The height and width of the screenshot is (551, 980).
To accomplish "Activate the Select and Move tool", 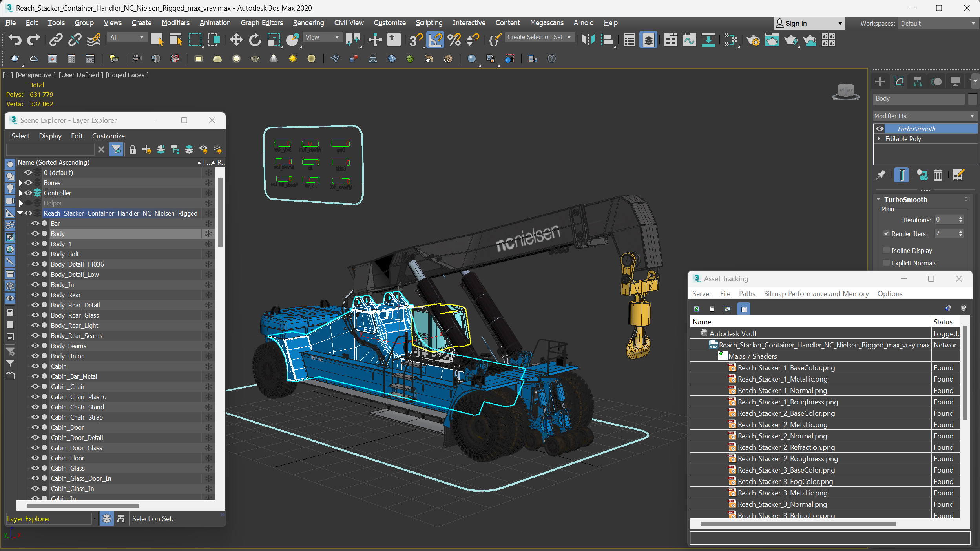I will (236, 40).
